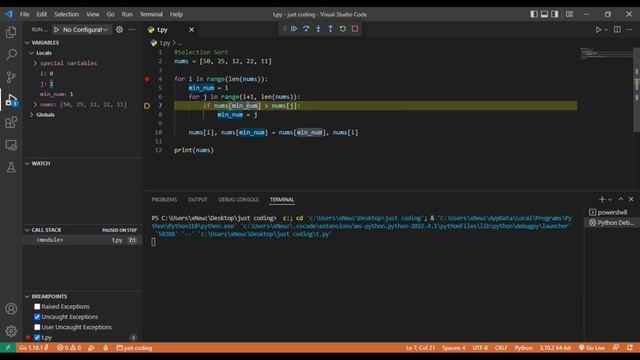The width and height of the screenshot is (640, 360).
Task: Switch to the DEBUG CONSOLE tab
Action: click(x=239, y=200)
